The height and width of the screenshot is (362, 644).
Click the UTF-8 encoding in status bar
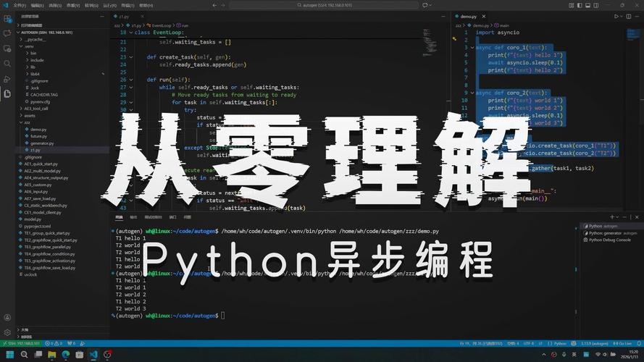pos(529,343)
